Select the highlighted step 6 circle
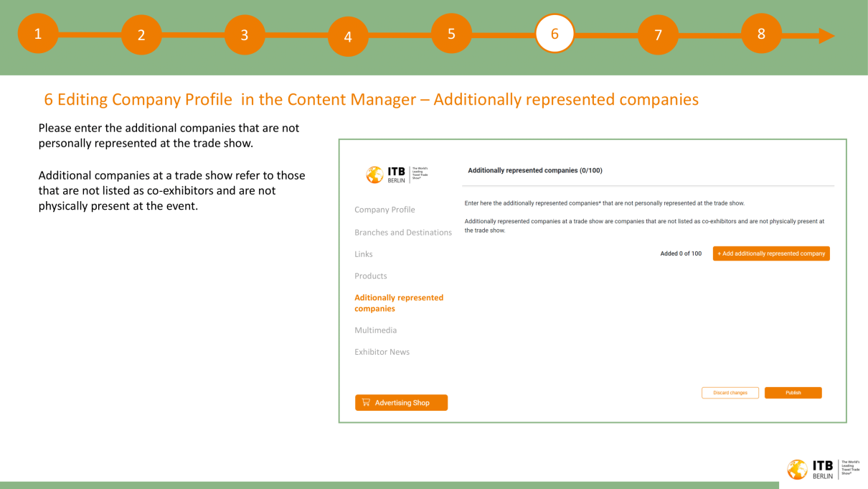 tap(555, 33)
